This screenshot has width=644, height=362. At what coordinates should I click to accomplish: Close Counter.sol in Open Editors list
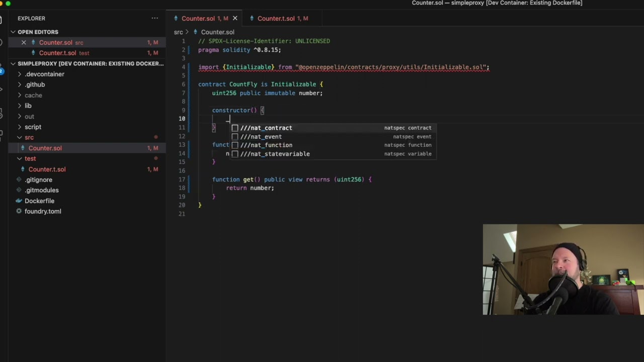point(24,43)
